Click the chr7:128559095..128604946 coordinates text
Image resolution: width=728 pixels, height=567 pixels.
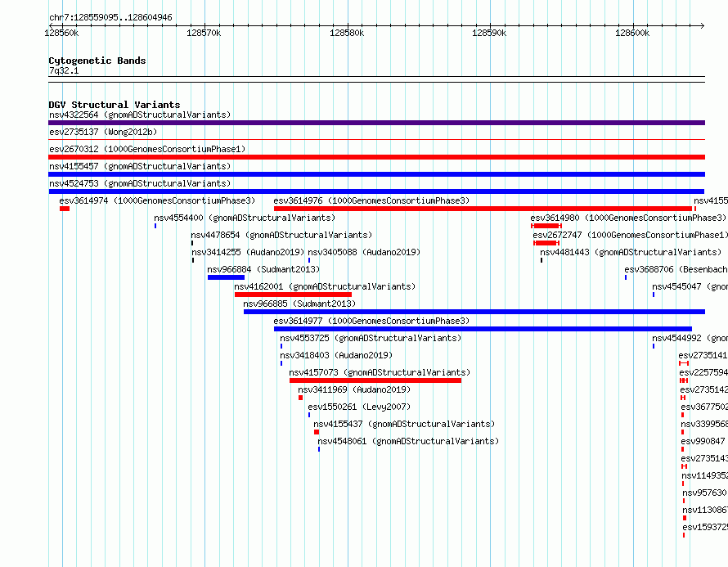coord(110,17)
